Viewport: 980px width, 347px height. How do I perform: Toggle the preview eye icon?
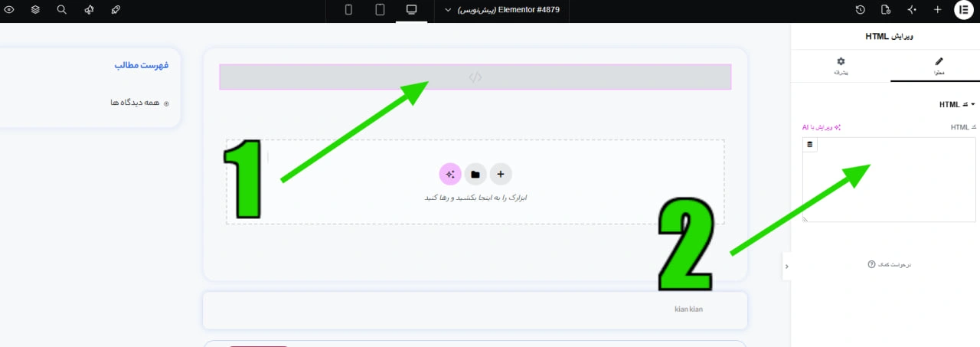point(9,10)
